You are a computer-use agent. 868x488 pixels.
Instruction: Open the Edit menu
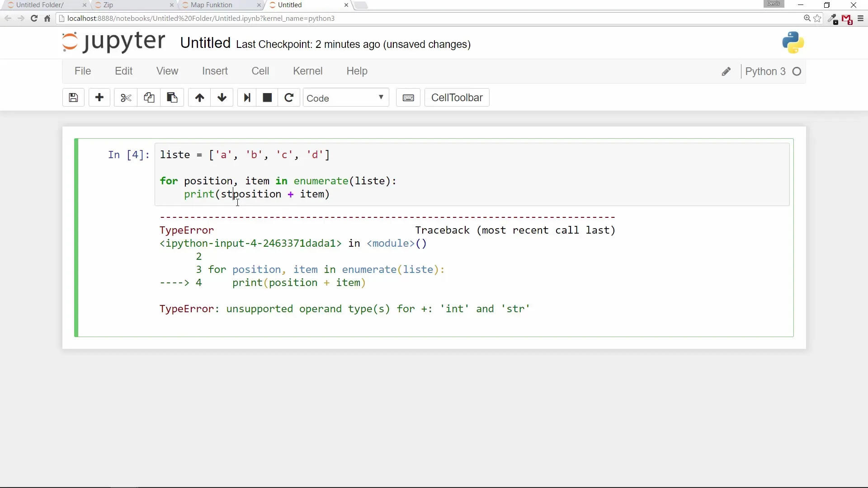point(123,71)
